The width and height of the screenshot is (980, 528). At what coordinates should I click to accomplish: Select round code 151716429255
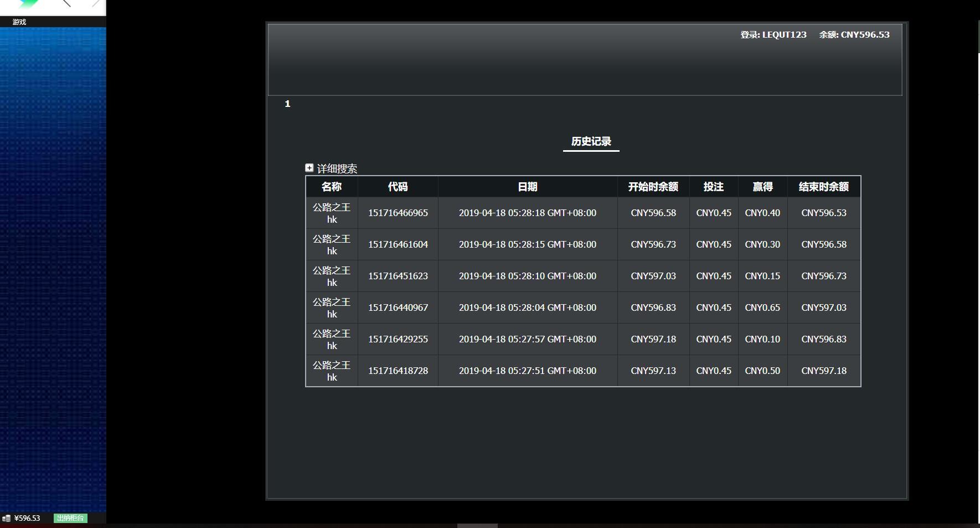tap(398, 339)
